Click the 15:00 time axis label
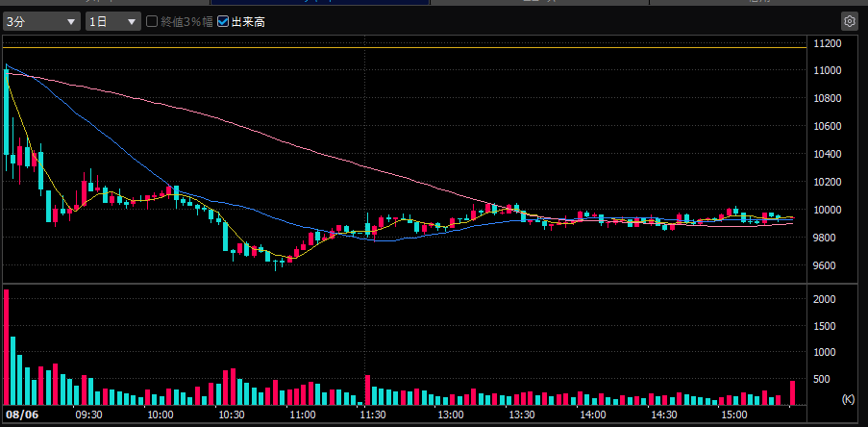This screenshot has height=427, width=868. pyautogui.click(x=734, y=414)
